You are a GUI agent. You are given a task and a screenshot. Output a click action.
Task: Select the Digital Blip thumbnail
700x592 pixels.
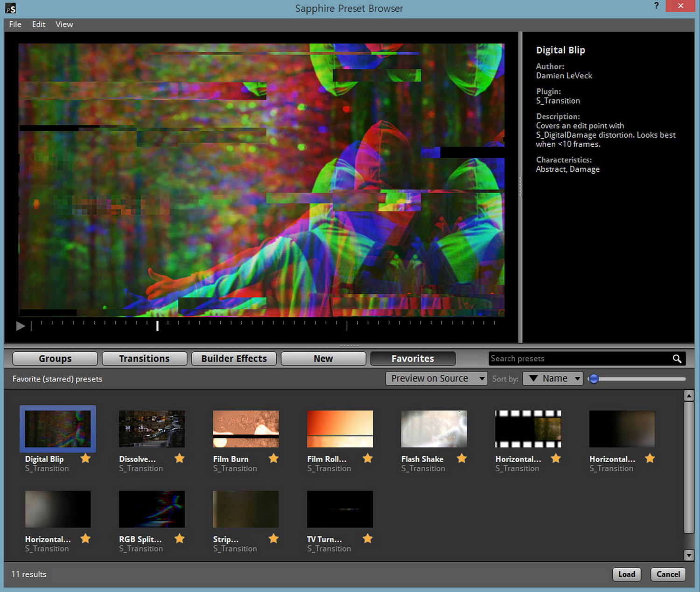58,429
